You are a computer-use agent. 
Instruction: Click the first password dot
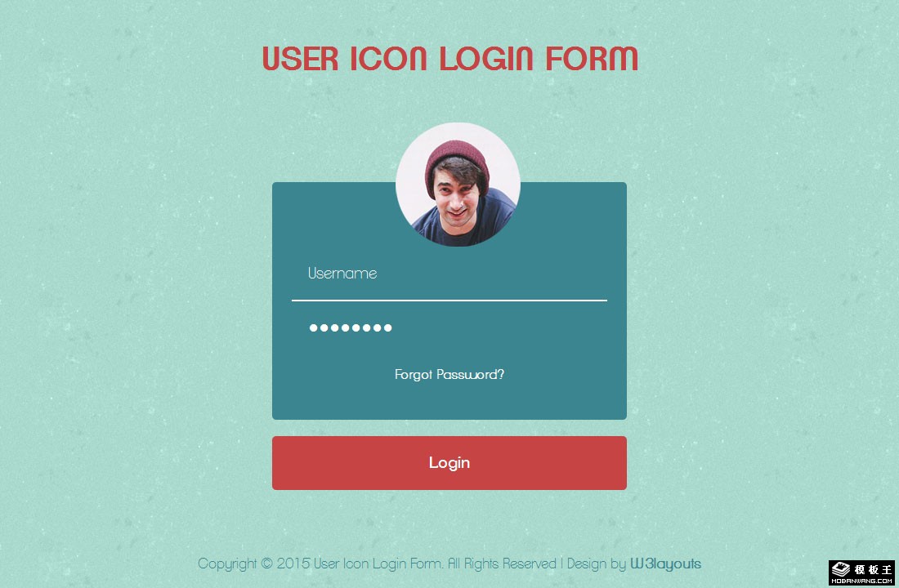(314, 327)
